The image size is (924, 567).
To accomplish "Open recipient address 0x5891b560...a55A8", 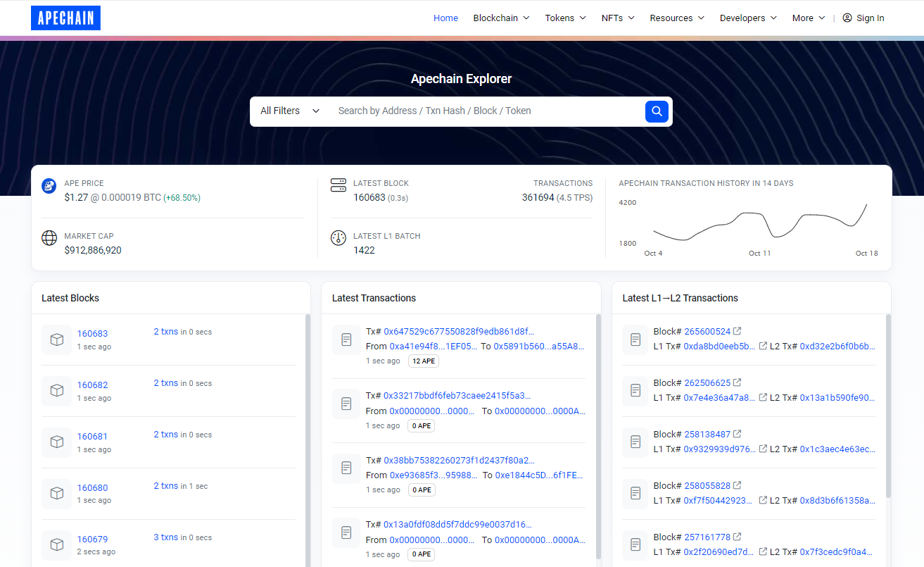I will pos(539,346).
